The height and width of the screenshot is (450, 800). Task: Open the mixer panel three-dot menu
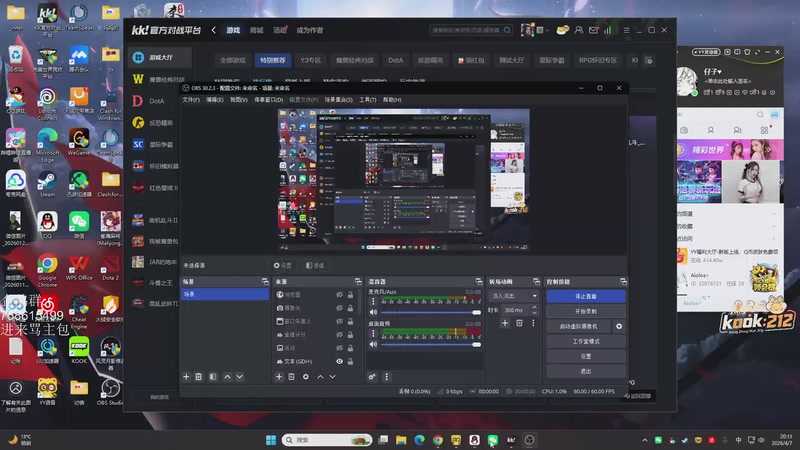coord(386,377)
